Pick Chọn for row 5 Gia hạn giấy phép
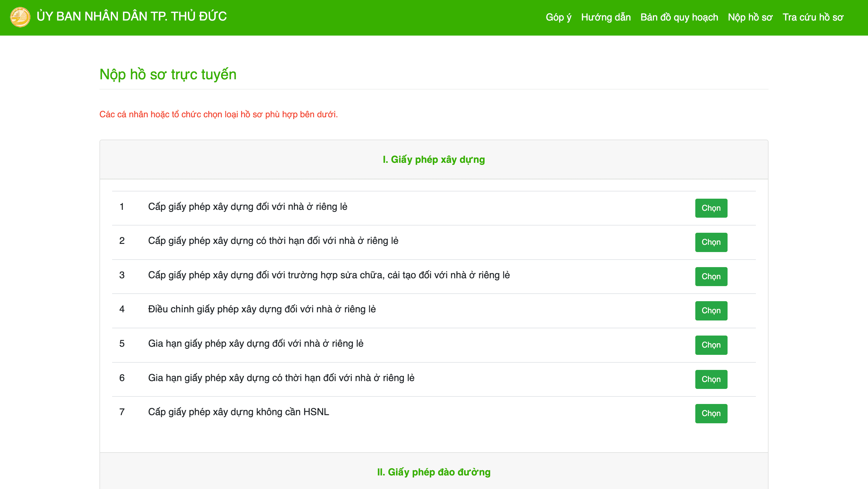The width and height of the screenshot is (868, 489). [711, 345]
